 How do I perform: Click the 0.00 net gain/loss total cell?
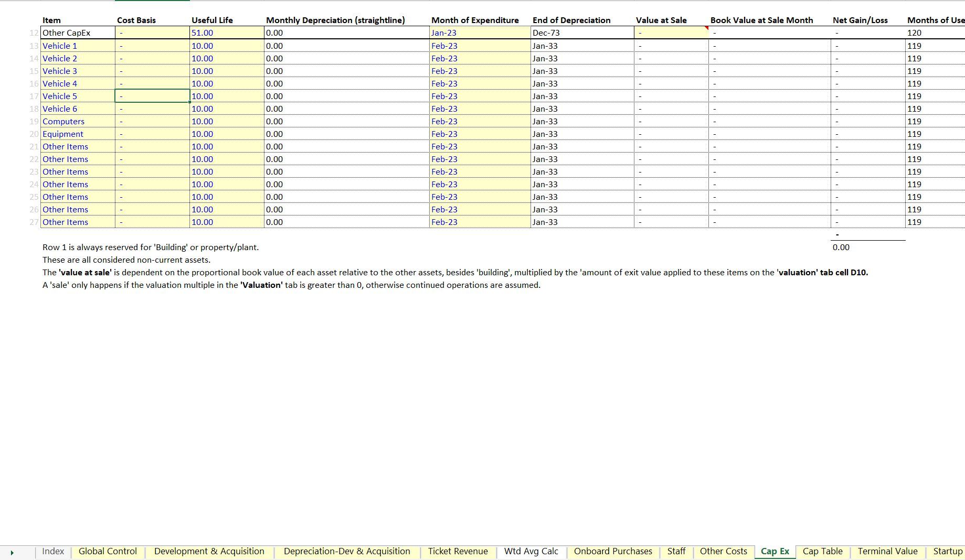click(868, 247)
